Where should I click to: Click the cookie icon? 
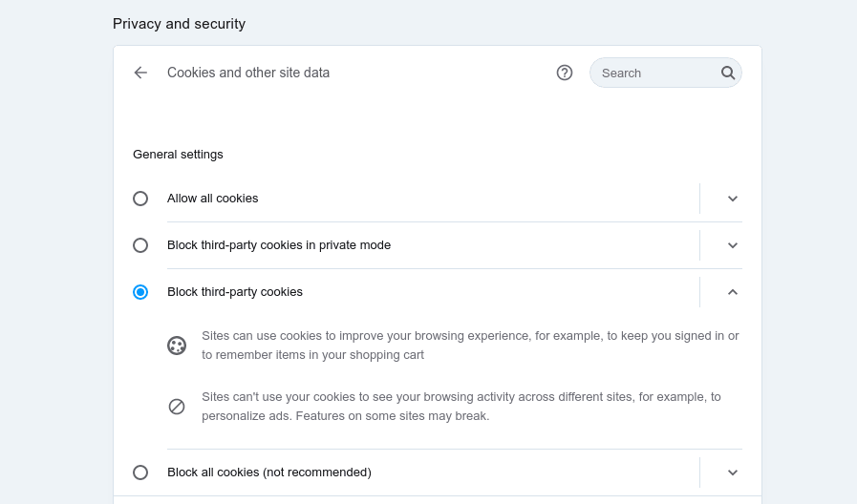point(177,346)
